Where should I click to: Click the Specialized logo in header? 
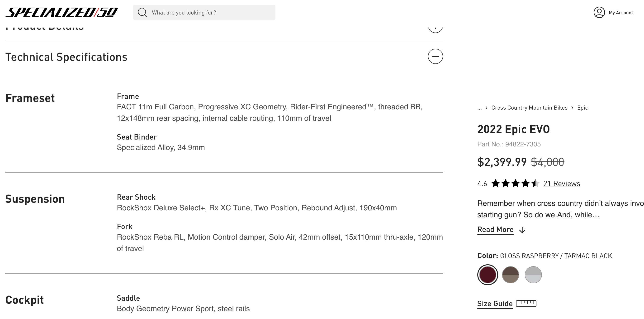(x=62, y=13)
